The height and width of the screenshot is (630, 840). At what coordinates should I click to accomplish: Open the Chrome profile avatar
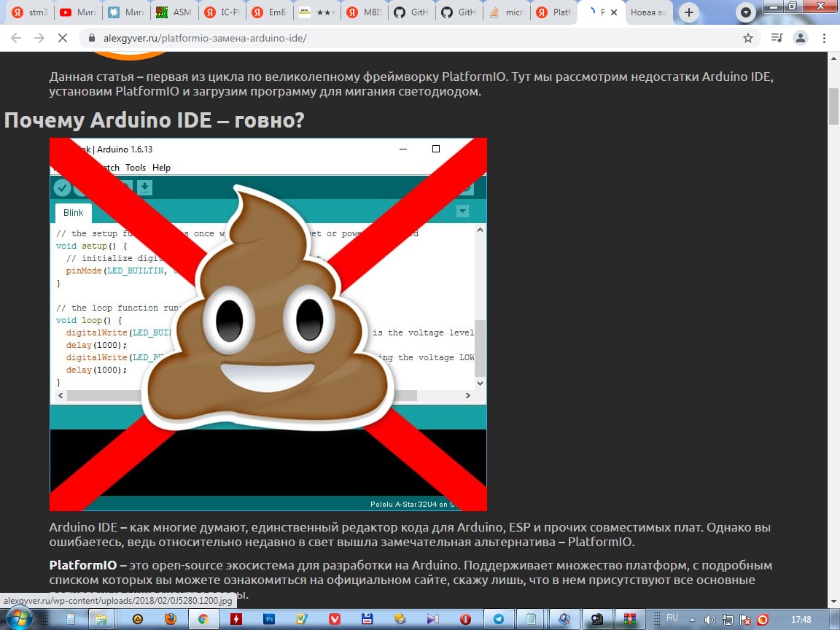click(x=801, y=38)
